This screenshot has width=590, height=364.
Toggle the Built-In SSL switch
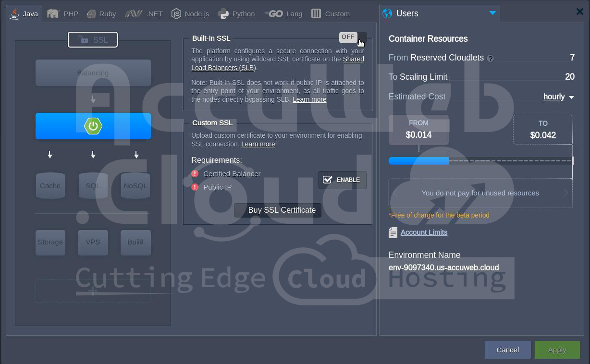pos(353,37)
